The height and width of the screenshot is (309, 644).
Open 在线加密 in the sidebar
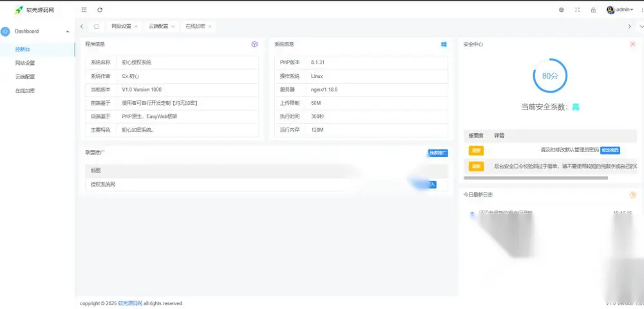coord(25,91)
